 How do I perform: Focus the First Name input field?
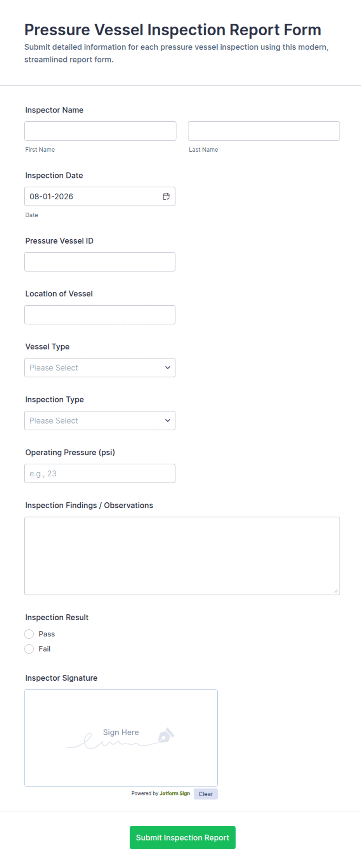(x=100, y=131)
